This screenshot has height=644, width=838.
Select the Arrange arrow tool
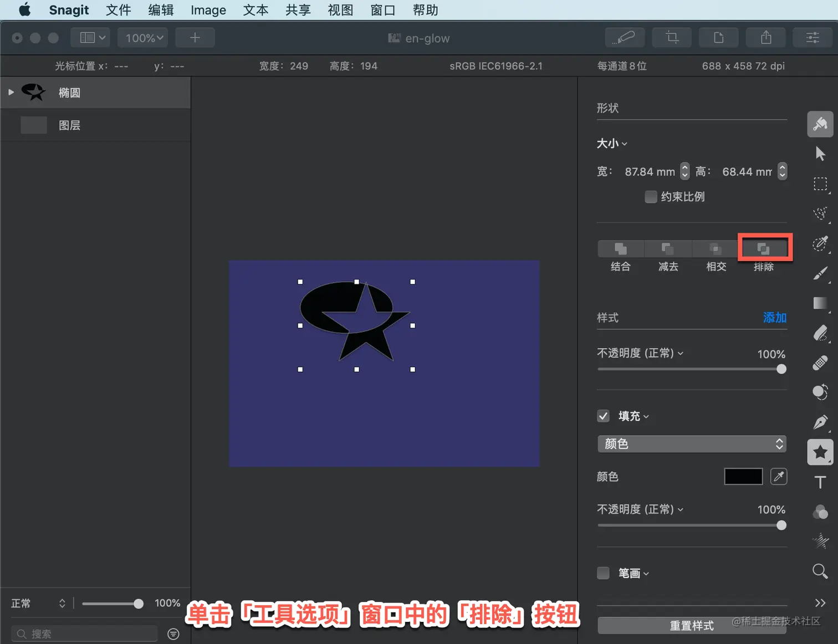820,154
